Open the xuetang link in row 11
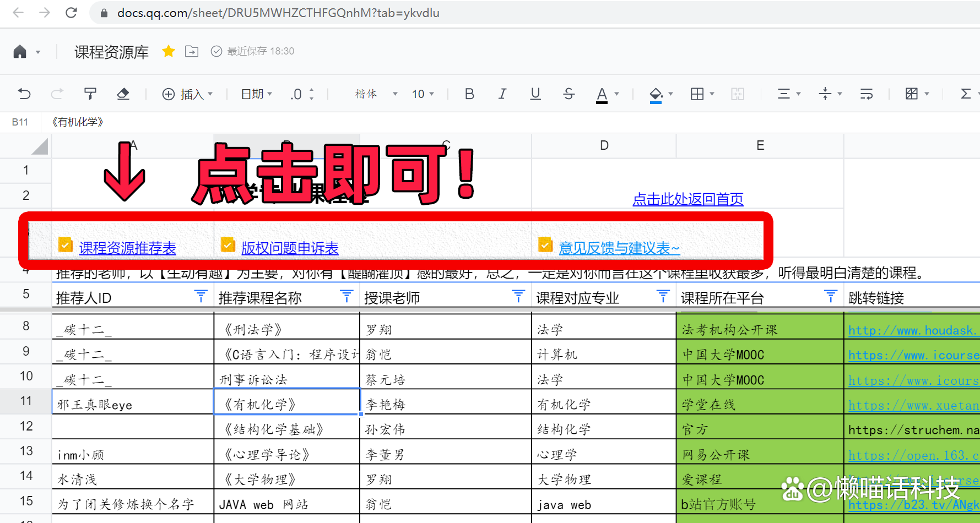Viewport: 980px width, 523px height. (913, 406)
